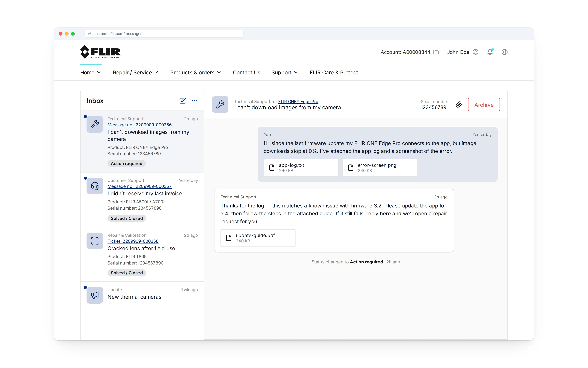Click the John Doe user name
Viewport: 588px width, 368px height.
click(x=458, y=52)
